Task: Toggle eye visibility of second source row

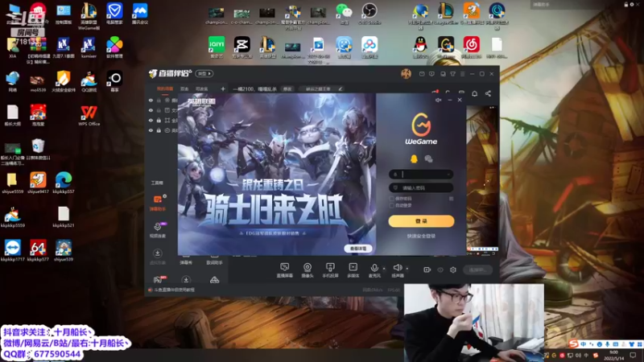Action: tap(151, 110)
